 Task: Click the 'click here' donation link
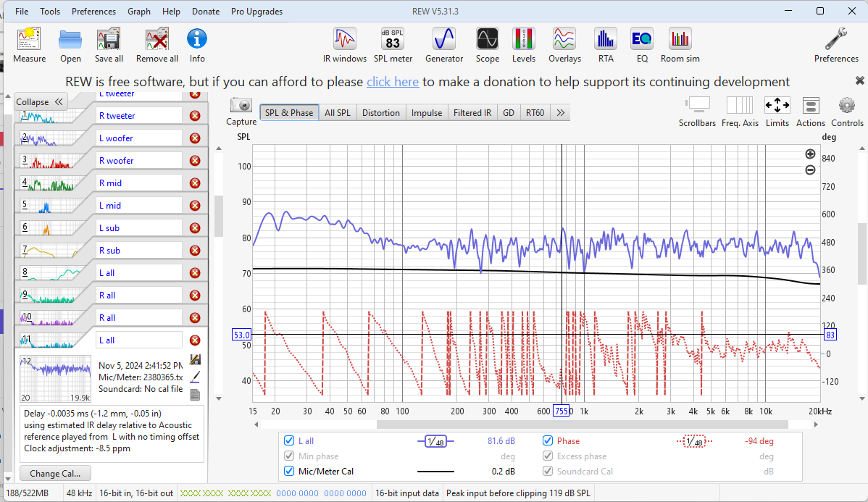[393, 82]
